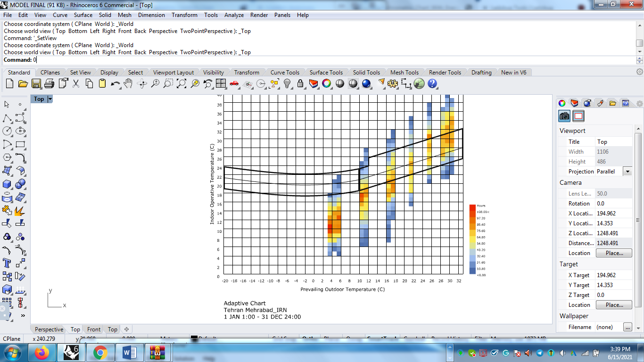Open the Analyze menu

(234, 15)
